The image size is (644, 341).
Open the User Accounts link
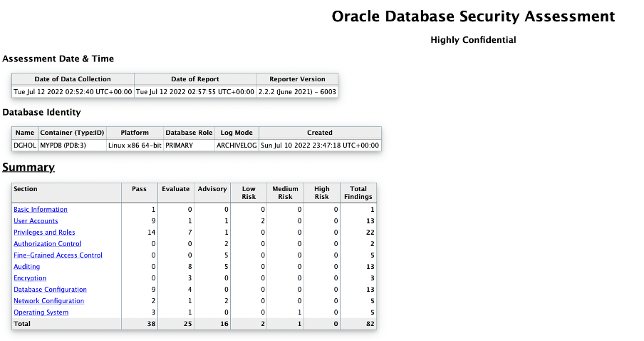(x=36, y=221)
